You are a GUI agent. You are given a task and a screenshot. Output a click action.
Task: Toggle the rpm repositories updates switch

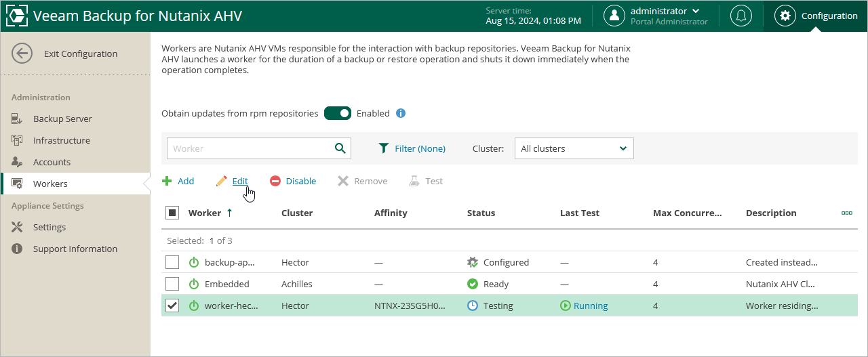(337, 113)
